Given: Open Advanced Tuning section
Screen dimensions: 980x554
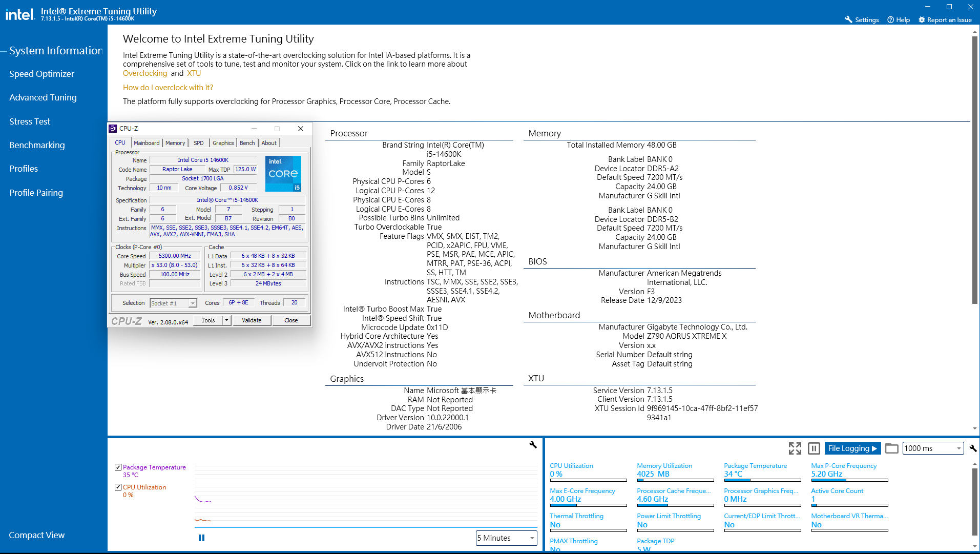Looking at the screenshot, I should (x=43, y=97).
